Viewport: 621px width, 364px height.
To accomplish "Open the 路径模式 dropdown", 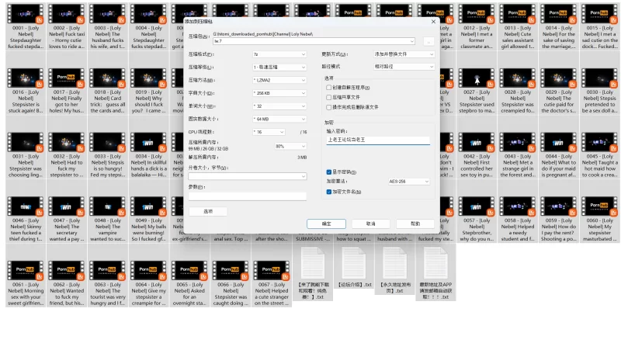I will [404, 67].
